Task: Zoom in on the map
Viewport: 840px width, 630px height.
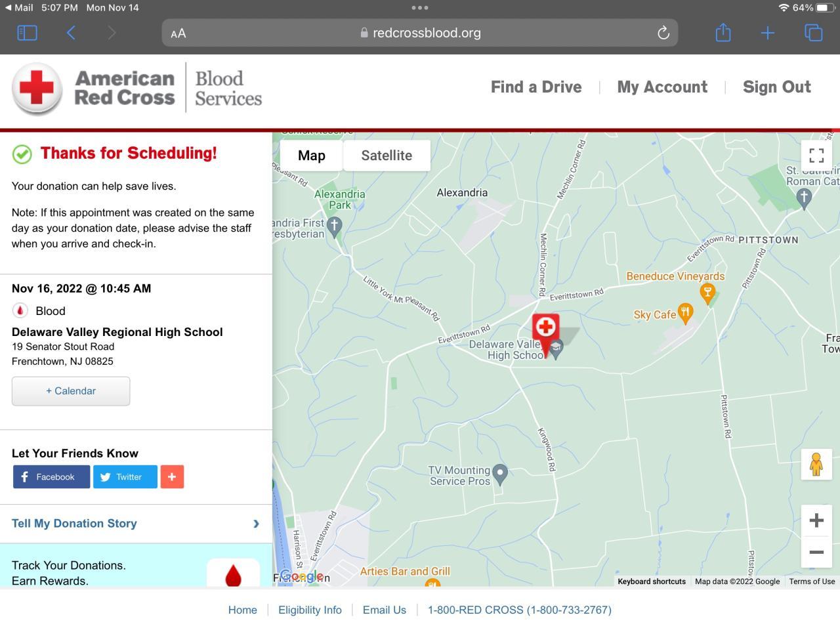Action: 816,520
